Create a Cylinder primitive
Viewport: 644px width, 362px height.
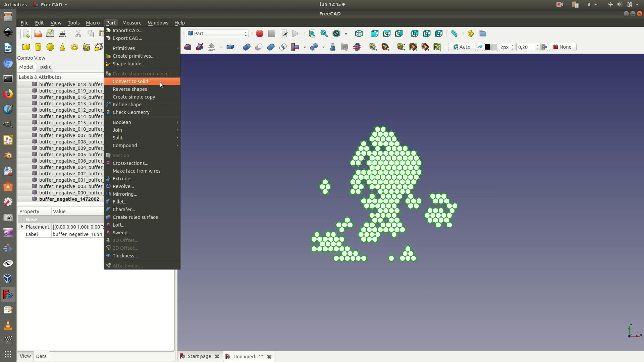pyautogui.click(x=38, y=47)
